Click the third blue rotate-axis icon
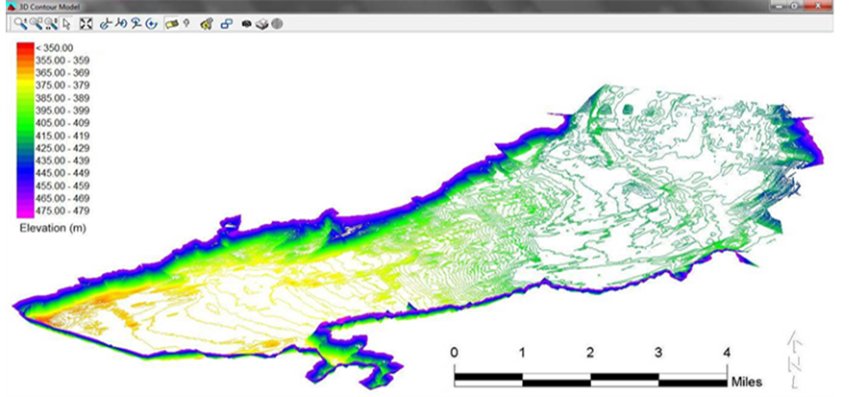The image size is (868, 397). tap(136, 22)
